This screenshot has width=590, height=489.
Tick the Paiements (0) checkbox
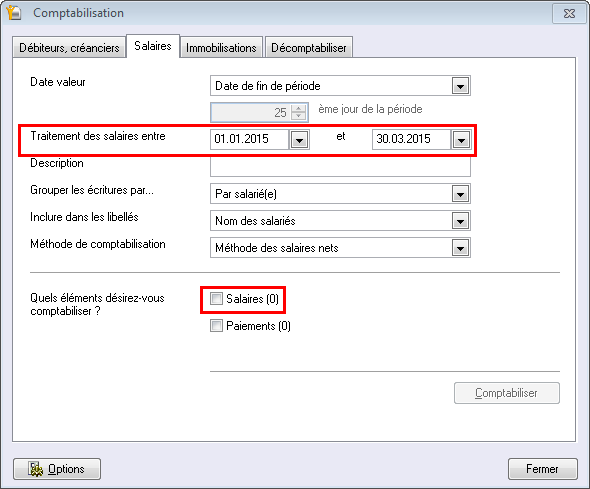coord(216,325)
